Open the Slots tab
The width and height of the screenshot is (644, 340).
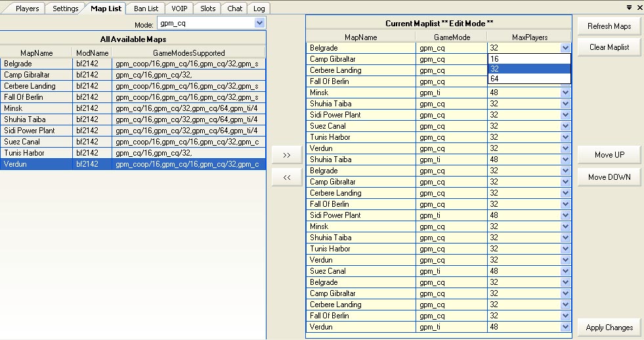pyautogui.click(x=207, y=9)
